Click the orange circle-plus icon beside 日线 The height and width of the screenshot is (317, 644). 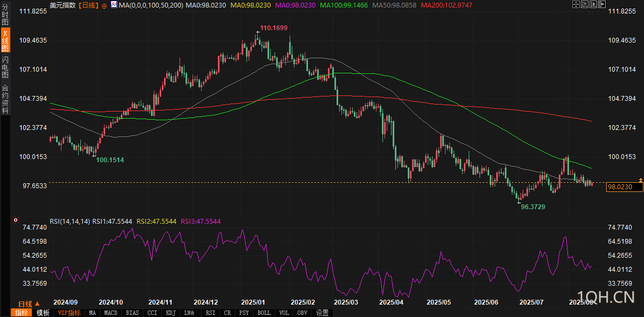click(x=104, y=5)
